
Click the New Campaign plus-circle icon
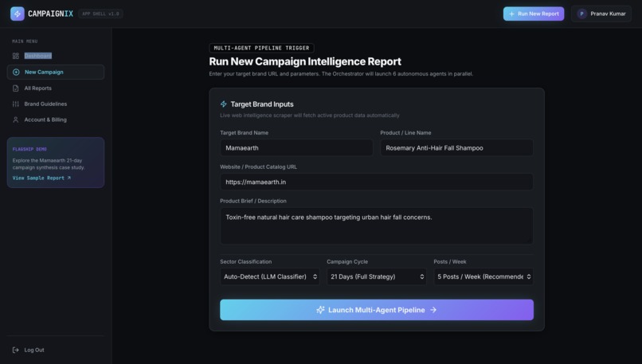(16, 72)
